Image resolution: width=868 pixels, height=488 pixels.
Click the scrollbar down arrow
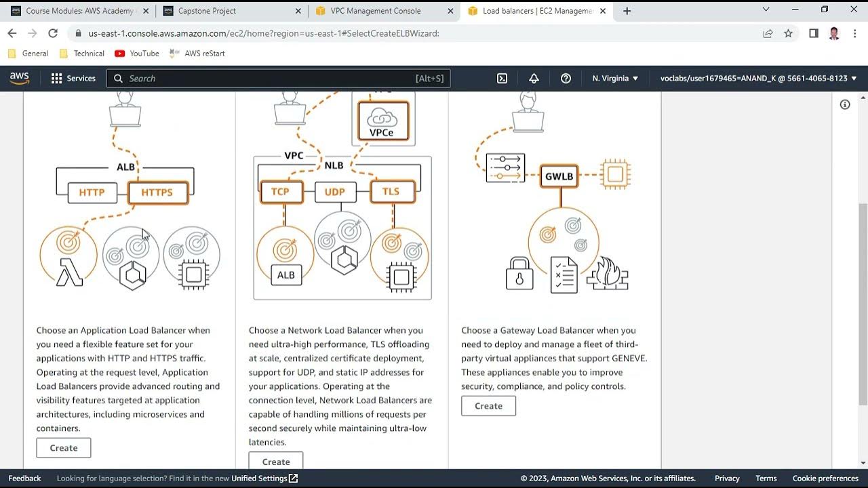pos(863,464)
